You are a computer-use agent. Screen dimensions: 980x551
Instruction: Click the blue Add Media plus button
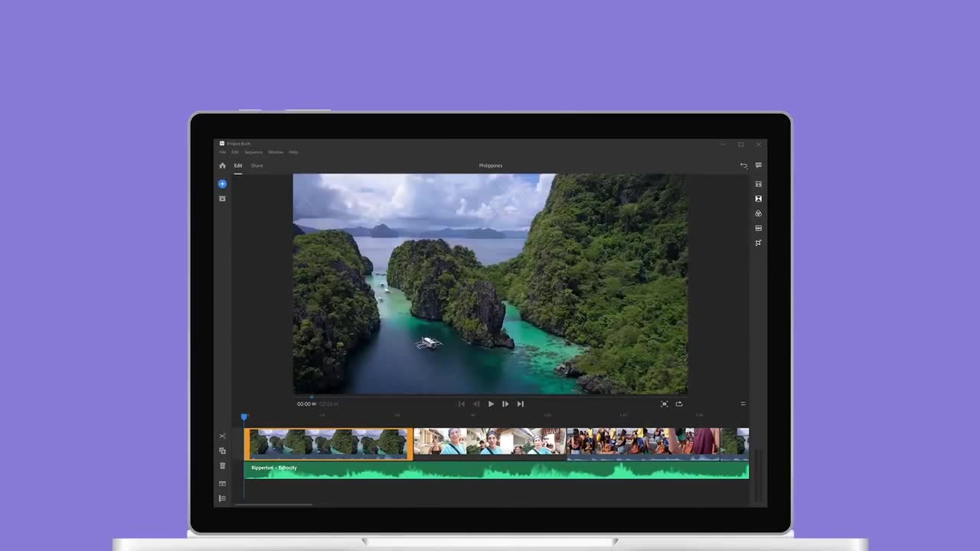click(222, 184)
